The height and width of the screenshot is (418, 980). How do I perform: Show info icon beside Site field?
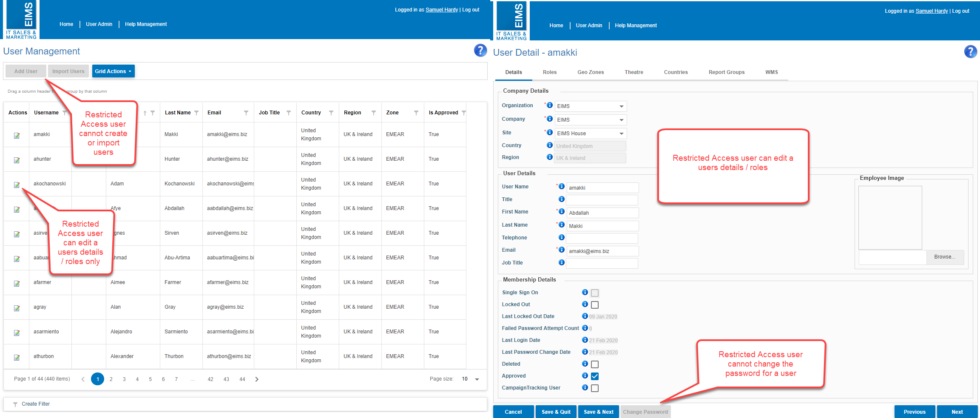coord(550,132)
